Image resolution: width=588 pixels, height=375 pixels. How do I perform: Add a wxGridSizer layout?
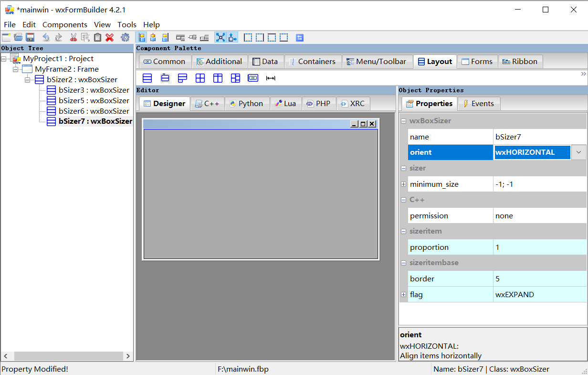click(200, 77)
